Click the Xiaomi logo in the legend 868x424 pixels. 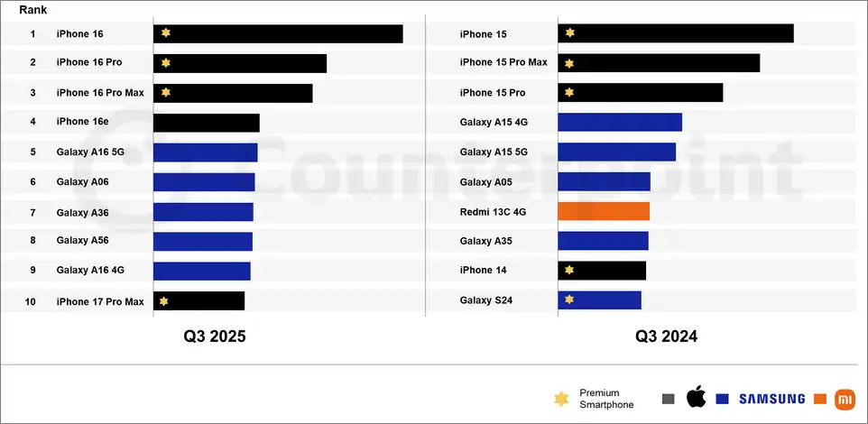coord(844,399)
